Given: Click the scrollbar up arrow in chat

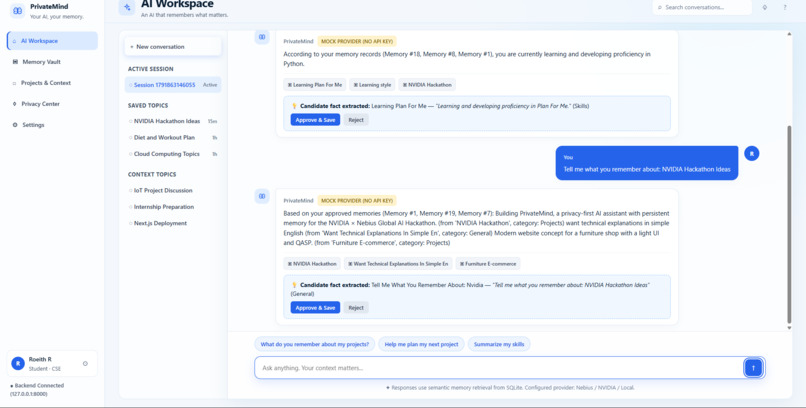Looking at the screenshot, I should [x=790, y=34].
